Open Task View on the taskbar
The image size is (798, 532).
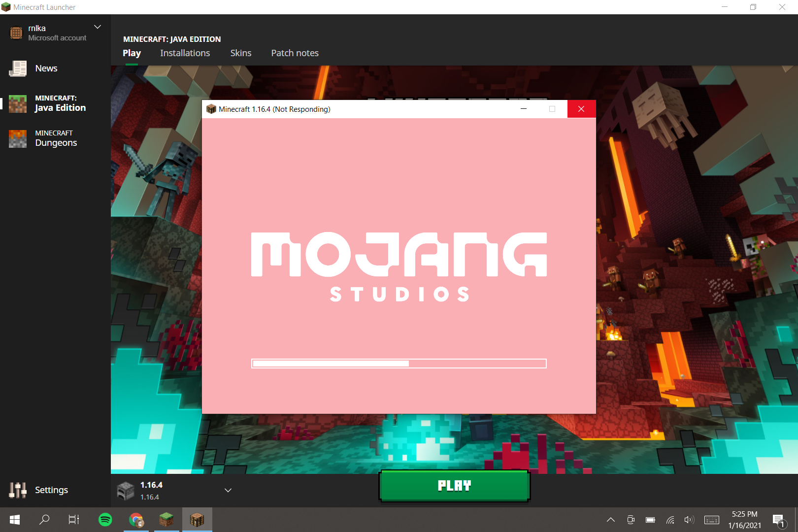[x=74, y=520]
